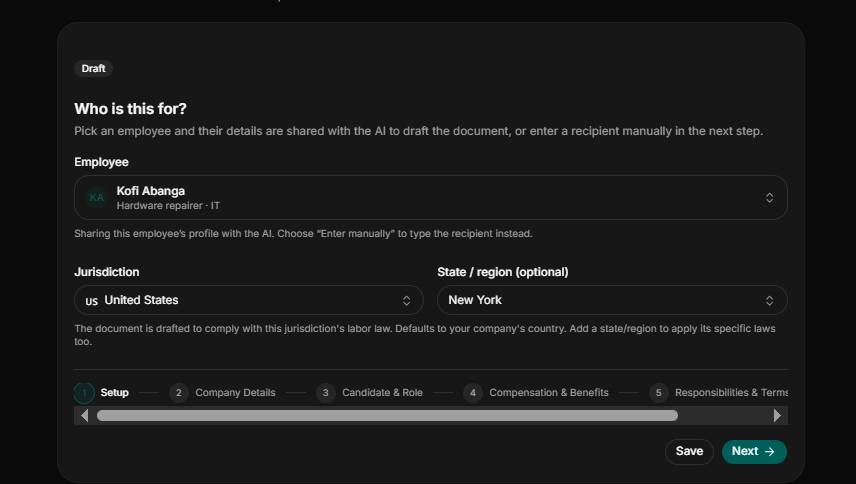Image resolution: width=856 pixels, height=484 pixels.
Task: Click the "Sharing this employee's profile" helper text
Action: 303,234
